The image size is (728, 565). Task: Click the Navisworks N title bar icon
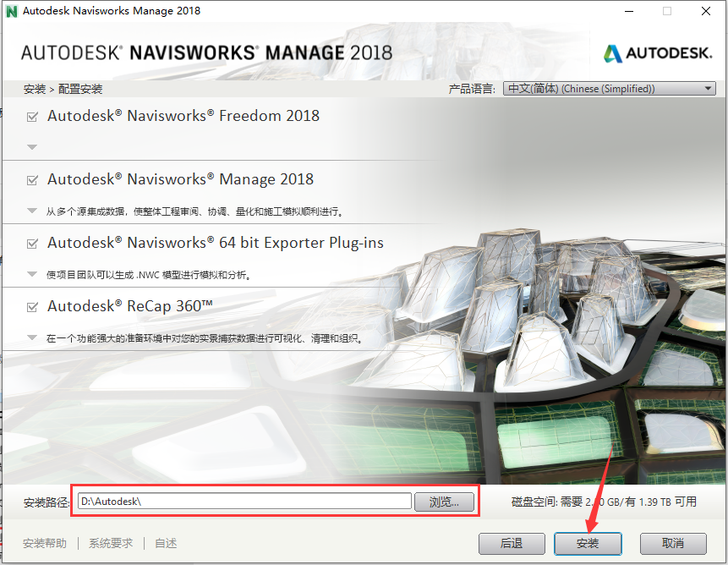pyautogui.click(x=11, y=11)
